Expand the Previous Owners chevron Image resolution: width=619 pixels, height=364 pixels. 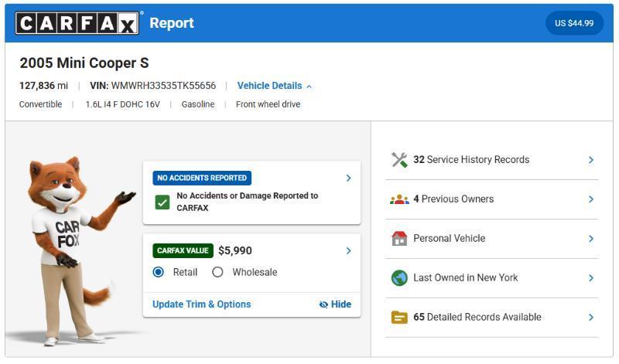591,199
